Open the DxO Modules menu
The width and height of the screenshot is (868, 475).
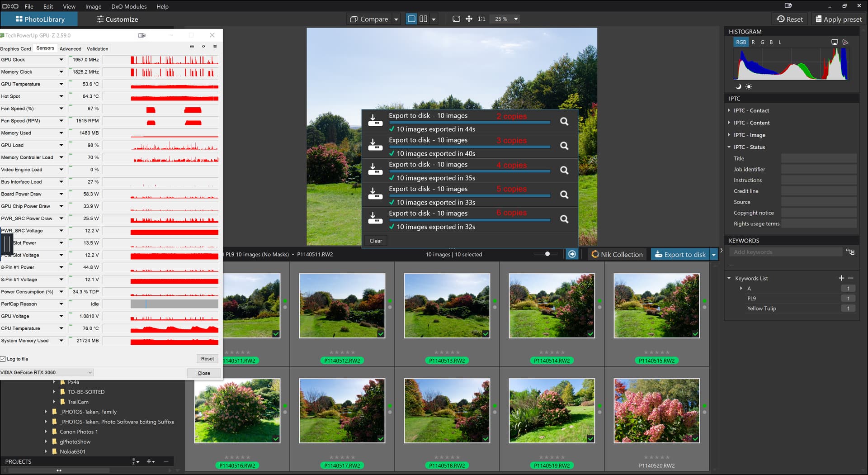[x=129, y=6]
